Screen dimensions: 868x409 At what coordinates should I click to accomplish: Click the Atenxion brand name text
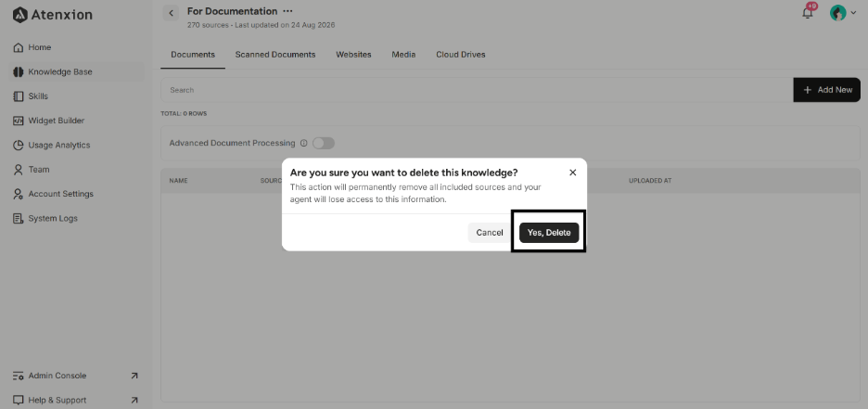(x=61, y=15)
